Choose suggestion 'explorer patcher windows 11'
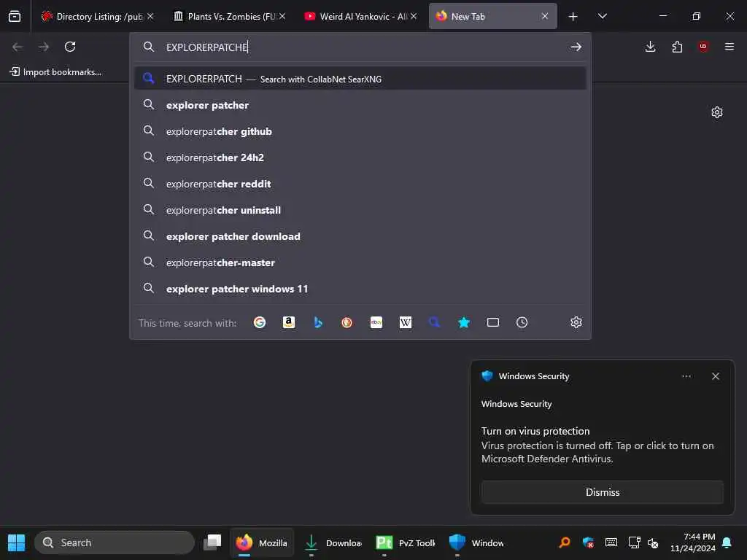The width and height of the screenshot is (747, 560). [360, 289]
